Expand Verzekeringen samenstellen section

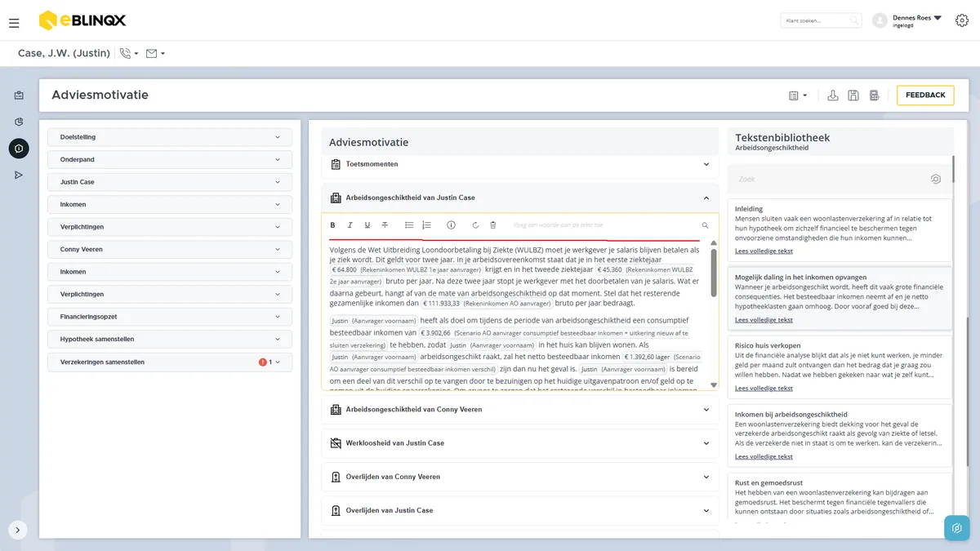[170, 362]
